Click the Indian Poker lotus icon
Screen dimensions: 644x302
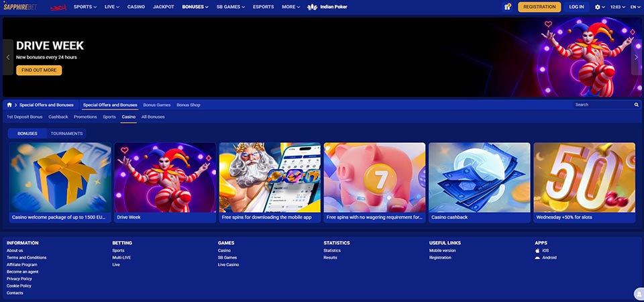point(312,7)
